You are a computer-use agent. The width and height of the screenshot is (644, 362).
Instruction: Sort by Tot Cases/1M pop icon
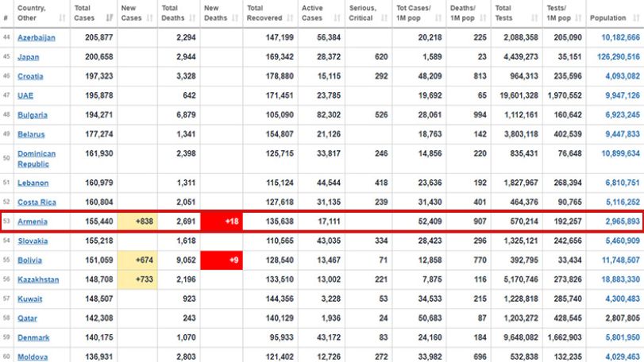pos(438,17)
